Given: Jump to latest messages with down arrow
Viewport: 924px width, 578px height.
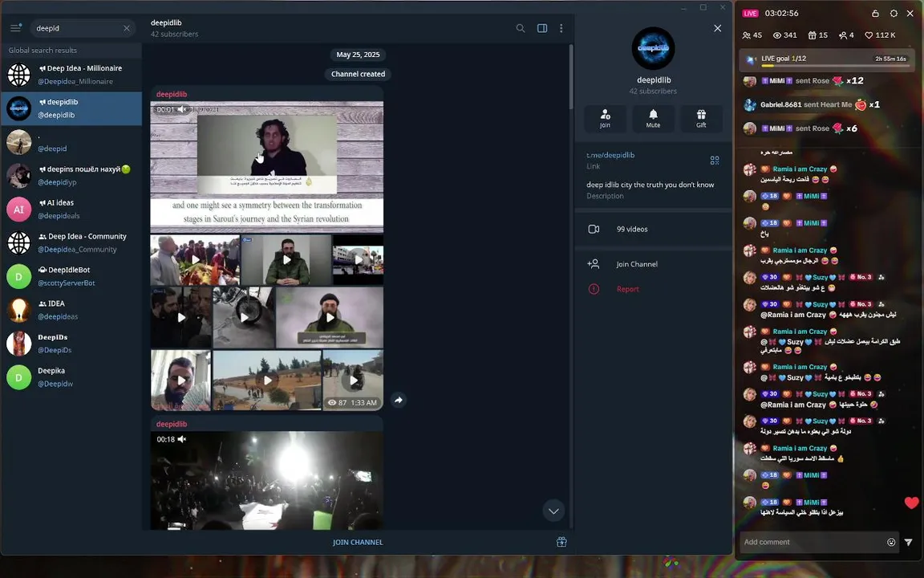Looking at the screenshot, I should pyautogui.click(x=553, y=511).
